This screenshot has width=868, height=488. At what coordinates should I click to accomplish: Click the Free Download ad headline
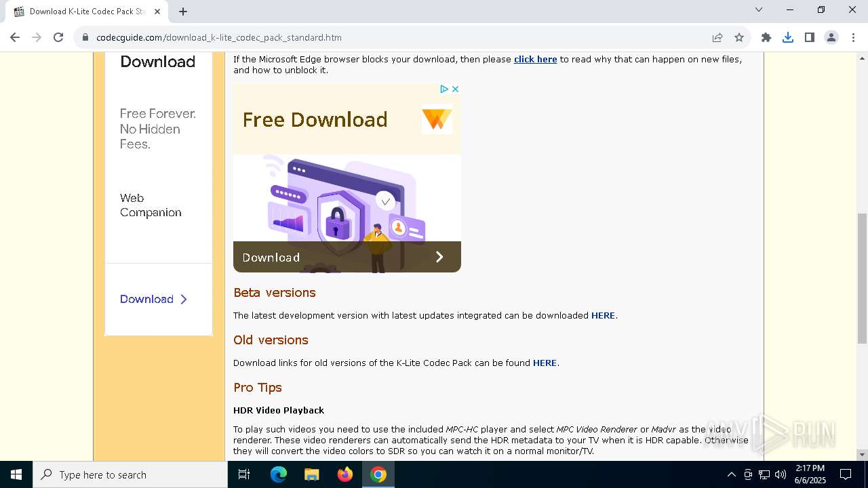(x=315, y=120)
